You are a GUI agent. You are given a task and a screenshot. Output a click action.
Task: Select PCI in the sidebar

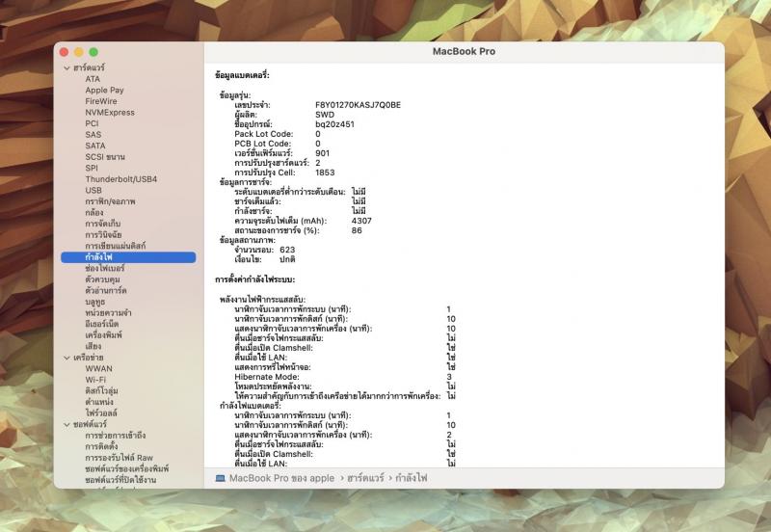pos(92,123)
